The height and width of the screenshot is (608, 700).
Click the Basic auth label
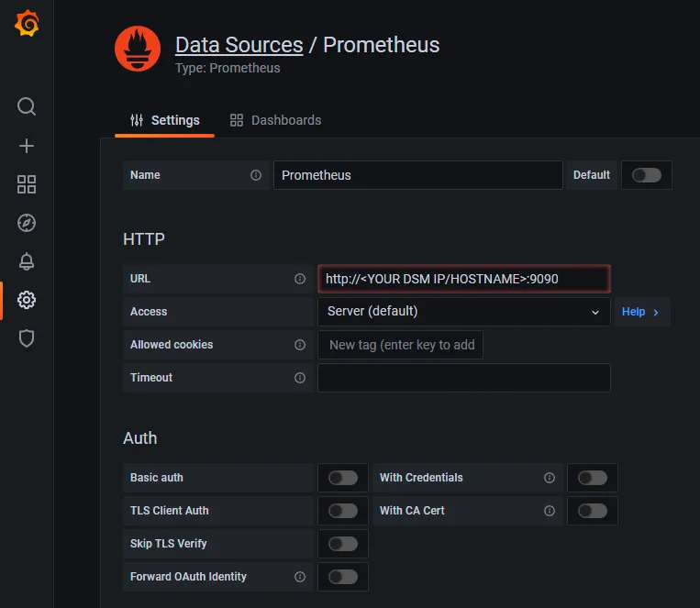(x=157, y=478)
